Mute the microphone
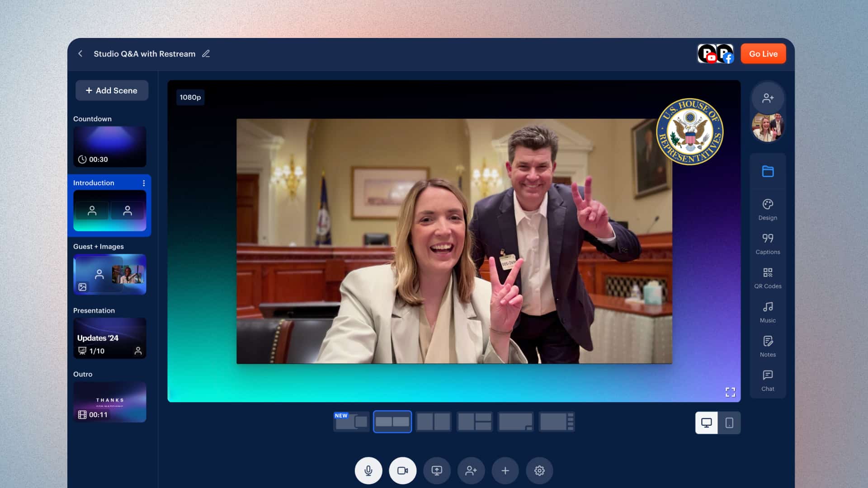 coord(368,470)
